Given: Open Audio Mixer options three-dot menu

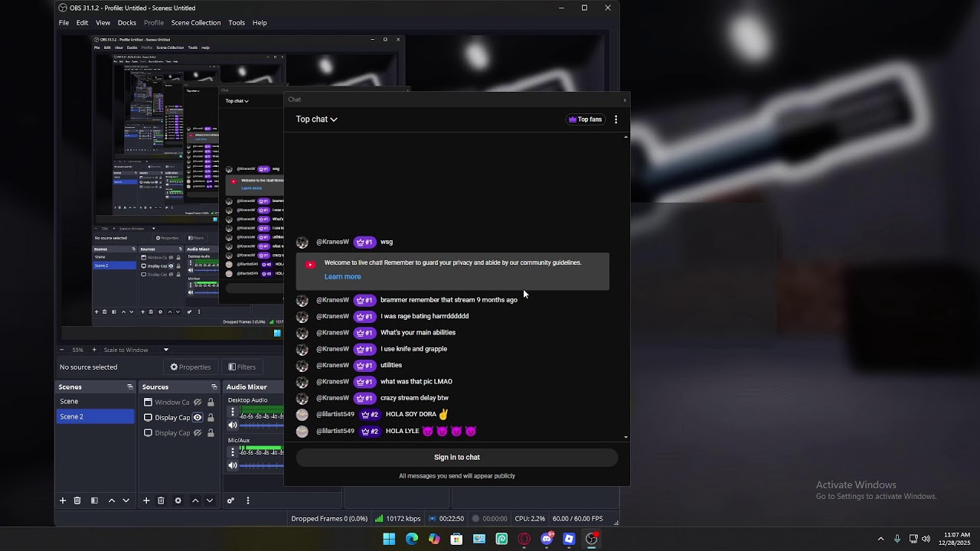Looking at the screenshot, I should pyautogui.click(x=247, y=500).
